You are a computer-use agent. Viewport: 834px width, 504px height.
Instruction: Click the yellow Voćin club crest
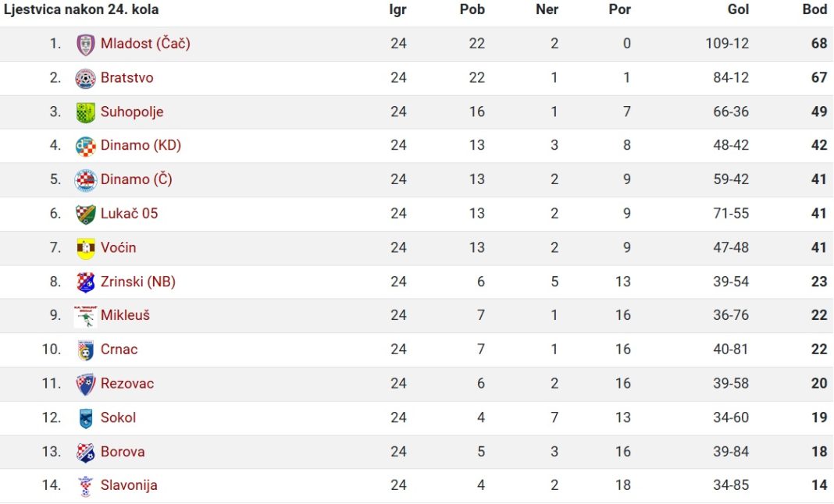(86, 248)
